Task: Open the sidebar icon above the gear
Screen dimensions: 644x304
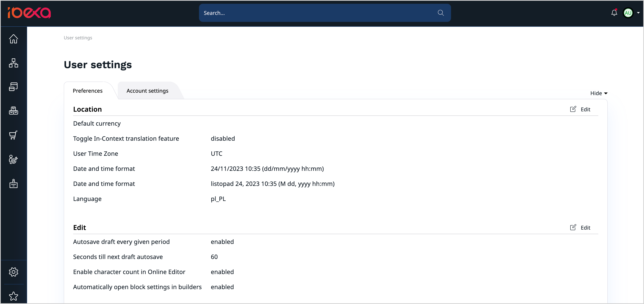Action: point(14,184)
